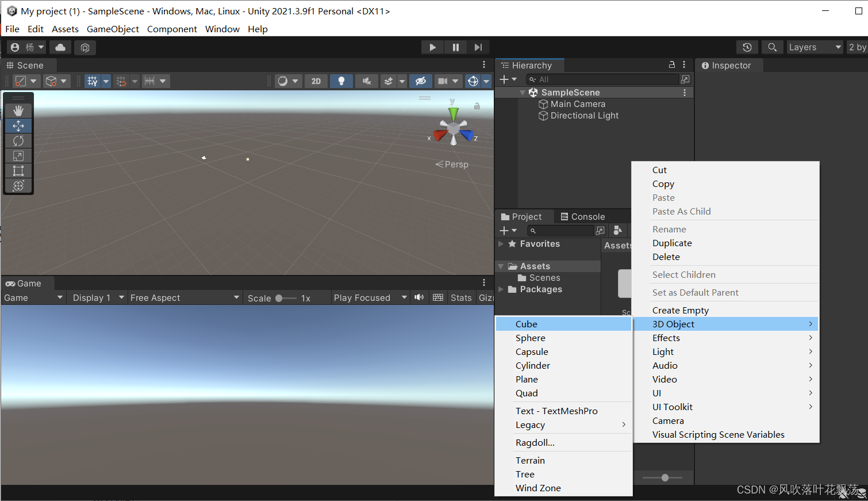Open the Scene tab options menu
This screenshot has width=868, height=501.
coord(484,65)
